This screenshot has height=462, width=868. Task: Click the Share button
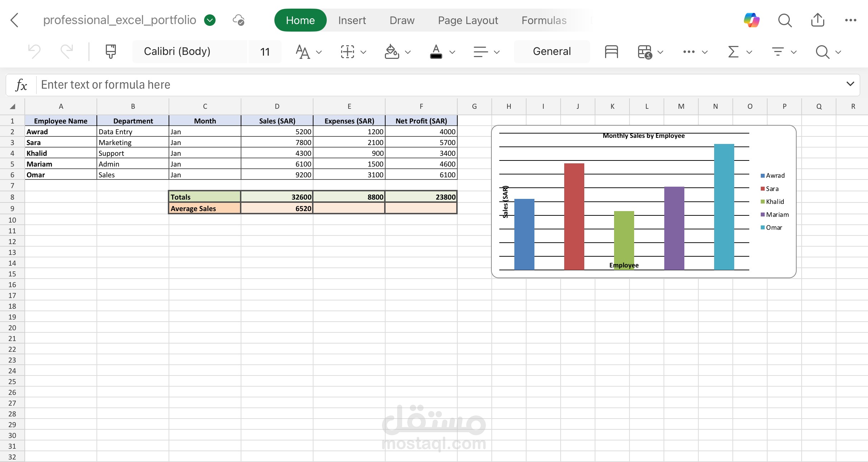coord(817,20)
